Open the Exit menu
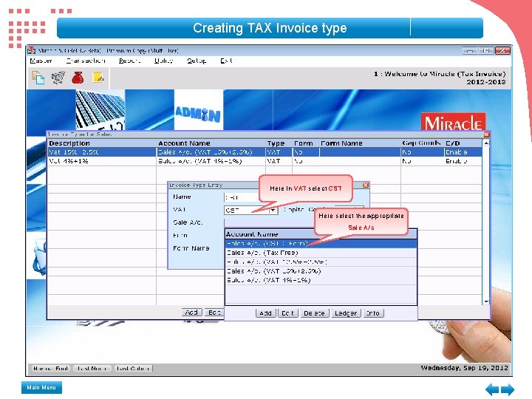The height and width of the screenshot is (399, 532). pyautogui.click(x=226, y=61)
